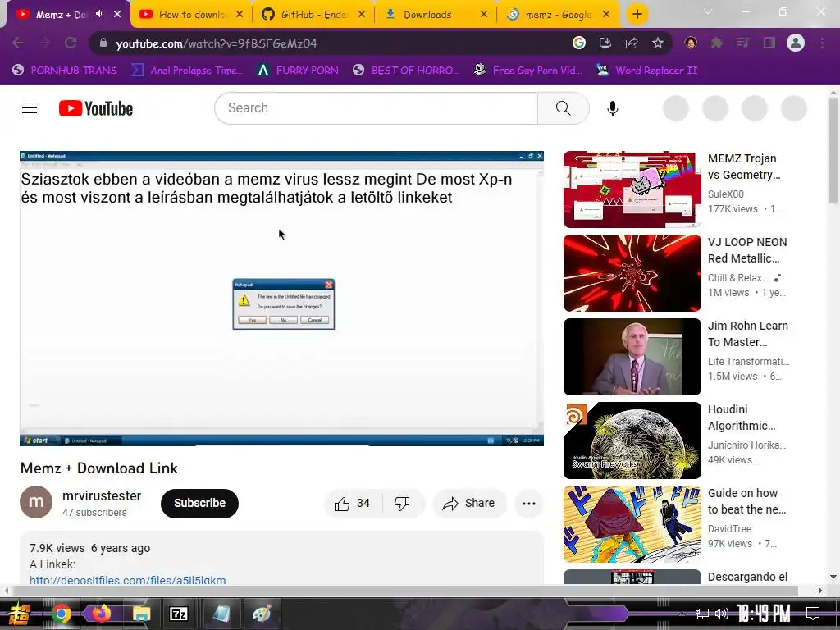
Task: Show hidden system tray icons
Action: pyautogui.click(x=682, y=614)
